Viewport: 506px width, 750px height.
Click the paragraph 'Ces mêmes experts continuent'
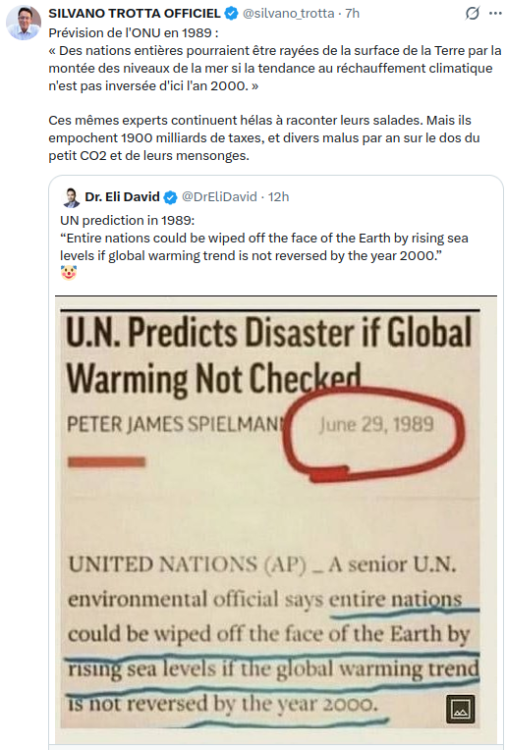[264, 138]
